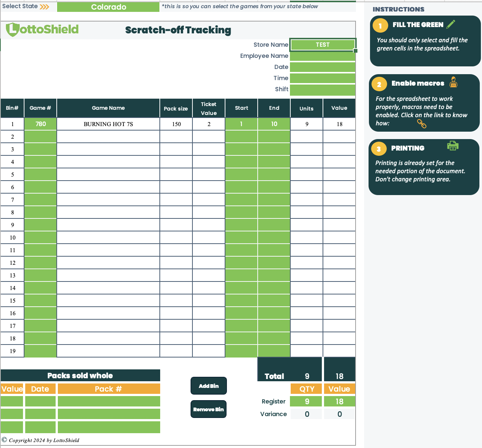Select the Employee Name green input cell

tap(323, 56)
